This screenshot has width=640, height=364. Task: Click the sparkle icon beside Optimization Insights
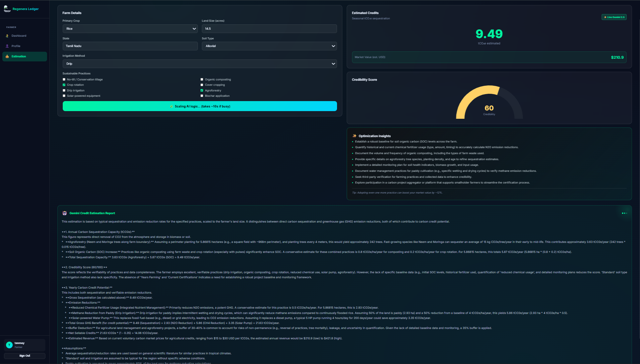click(x=354, y=136)
